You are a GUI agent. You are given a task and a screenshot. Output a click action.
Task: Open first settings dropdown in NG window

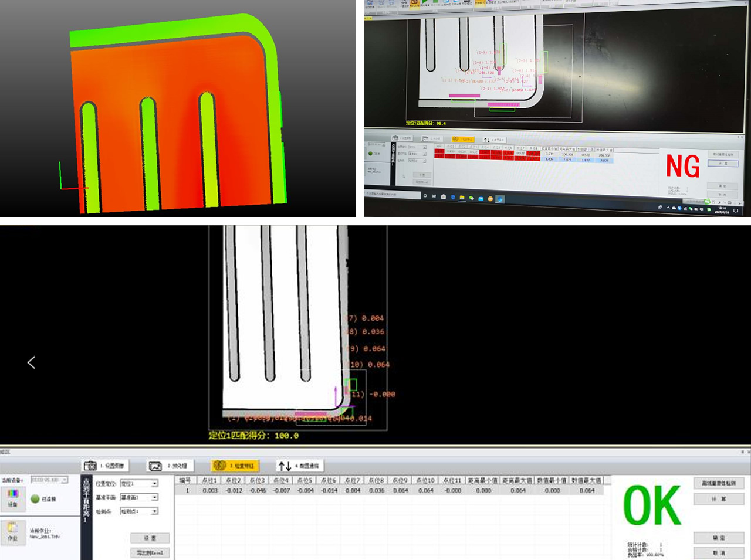(417, 147)
